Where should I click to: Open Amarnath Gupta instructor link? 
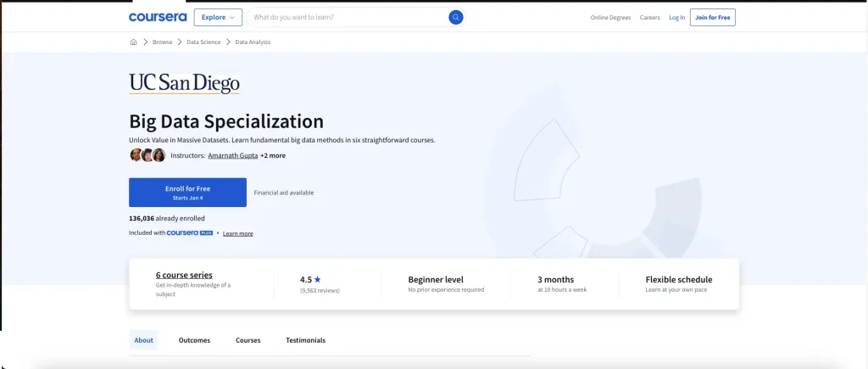(232, 156)
